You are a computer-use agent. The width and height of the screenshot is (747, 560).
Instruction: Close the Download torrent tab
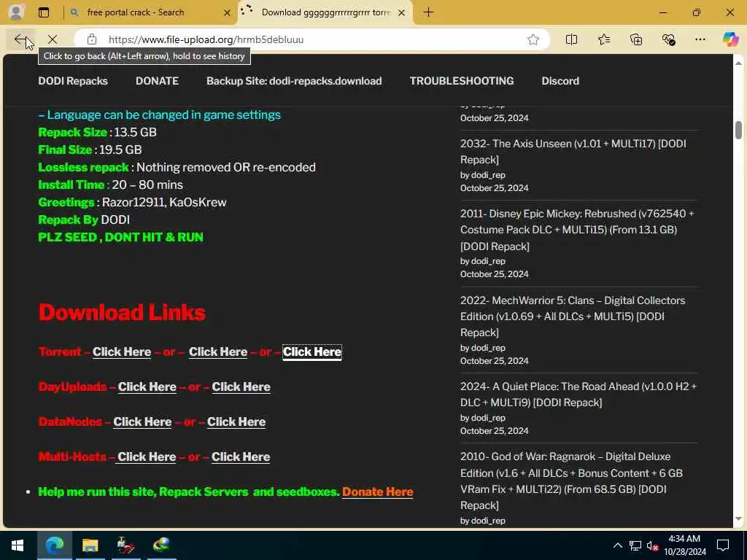(x=402, y=13)
